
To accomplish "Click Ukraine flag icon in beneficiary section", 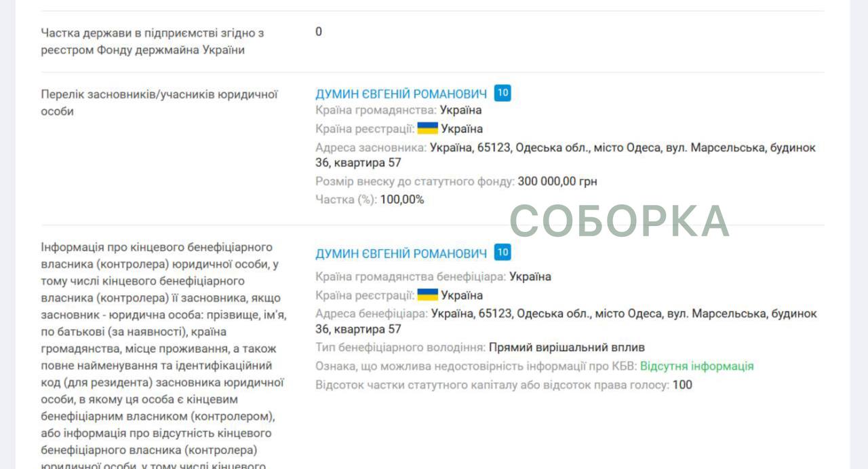I will tap(427, 295).
